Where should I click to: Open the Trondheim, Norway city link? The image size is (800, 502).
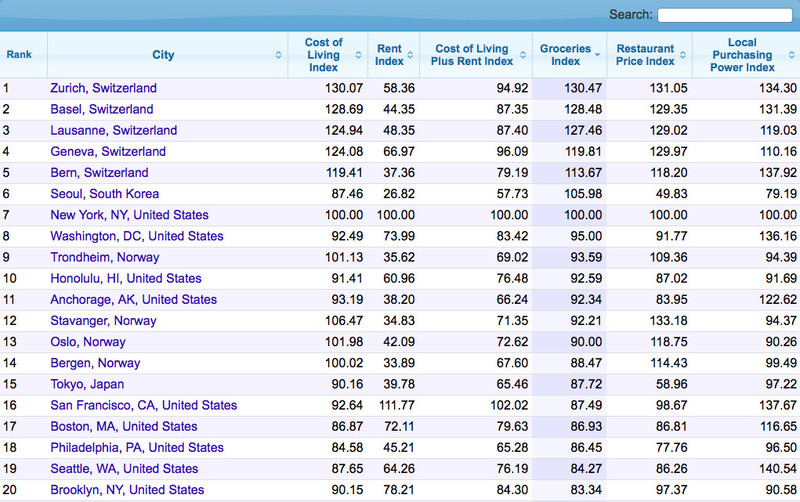[x=105, y=257]
